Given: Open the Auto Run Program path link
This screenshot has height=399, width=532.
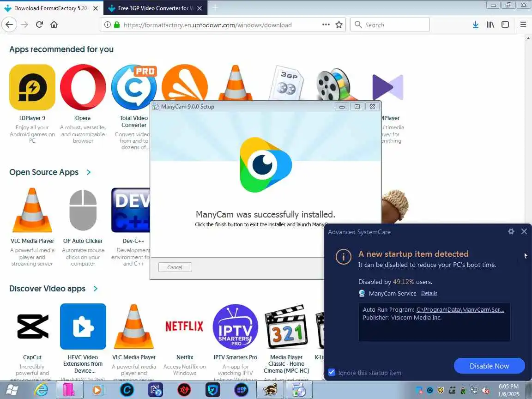Looking at the screenshot, I should click(460, 309).
